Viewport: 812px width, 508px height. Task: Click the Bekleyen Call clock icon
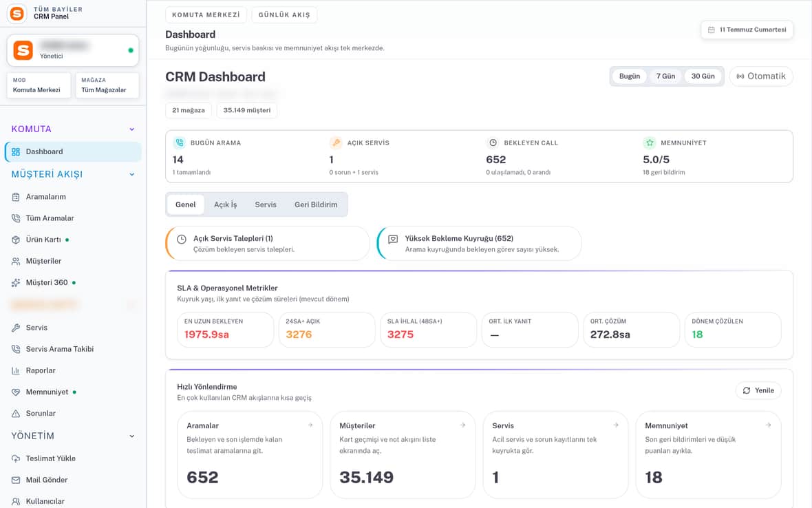pos(493,142)
